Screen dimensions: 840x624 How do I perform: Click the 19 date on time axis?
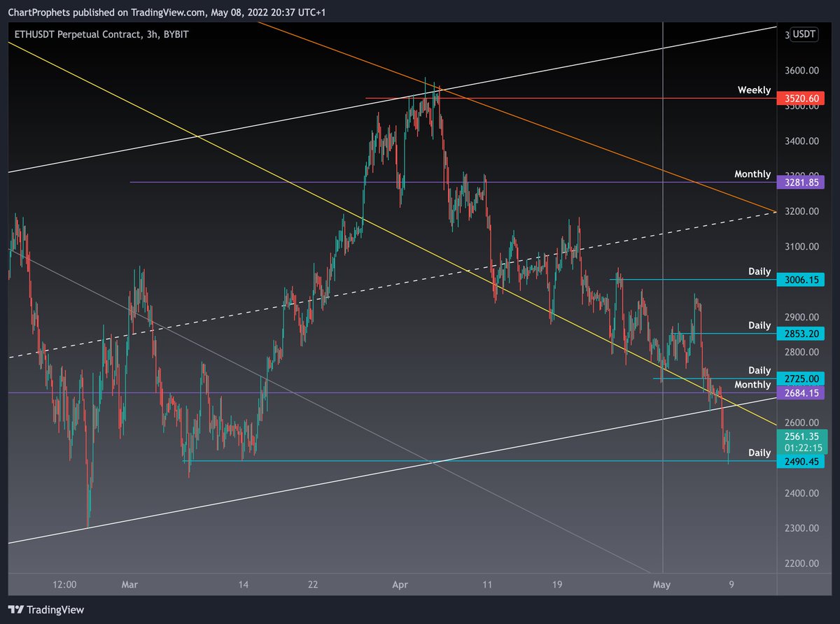[556, 584]
